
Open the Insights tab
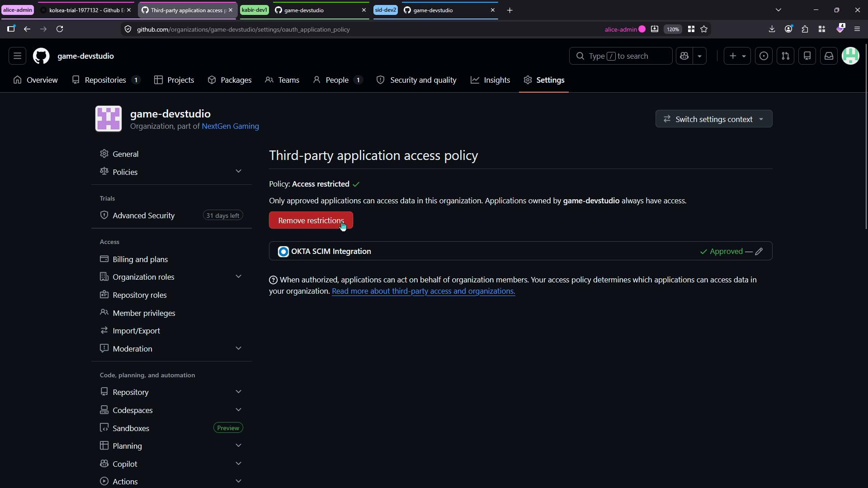click(x=491, y=80)
